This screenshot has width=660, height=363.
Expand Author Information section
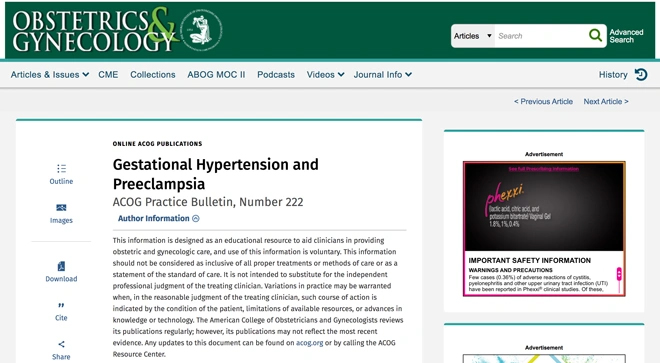158,218
